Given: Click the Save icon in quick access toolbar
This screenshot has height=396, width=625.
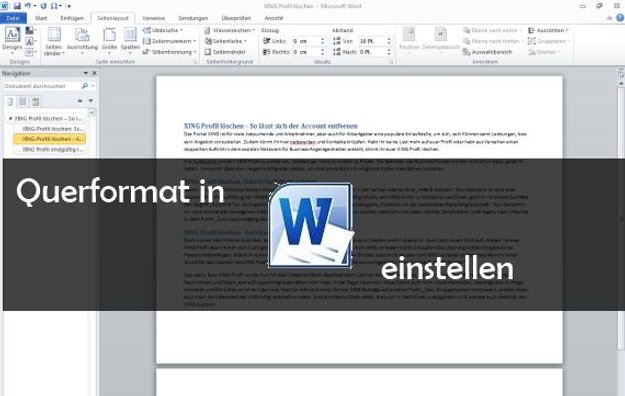Looking at the screenshot, I should click(17, 6).
